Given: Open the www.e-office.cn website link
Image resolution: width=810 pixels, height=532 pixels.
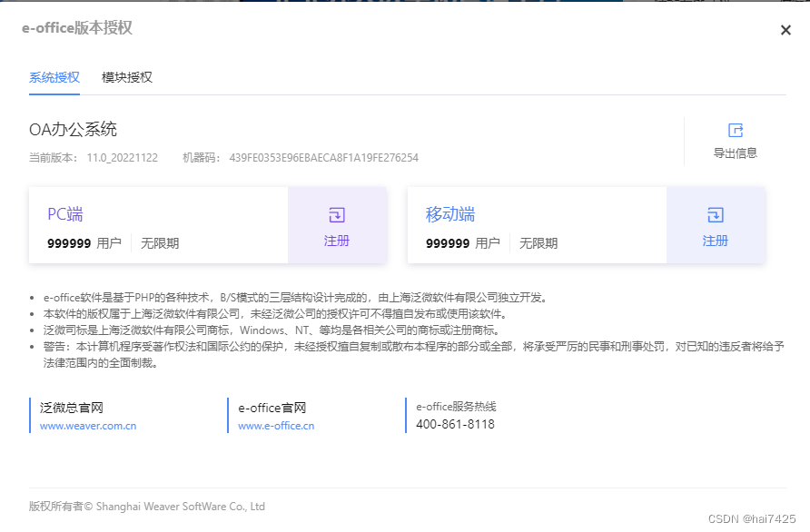Looking at the screenshot, I should (275, 425).
